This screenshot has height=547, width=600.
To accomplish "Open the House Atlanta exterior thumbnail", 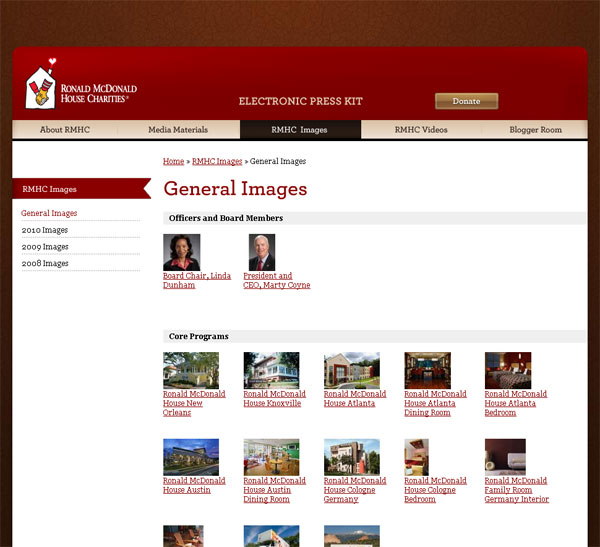I will coord(352,371).
